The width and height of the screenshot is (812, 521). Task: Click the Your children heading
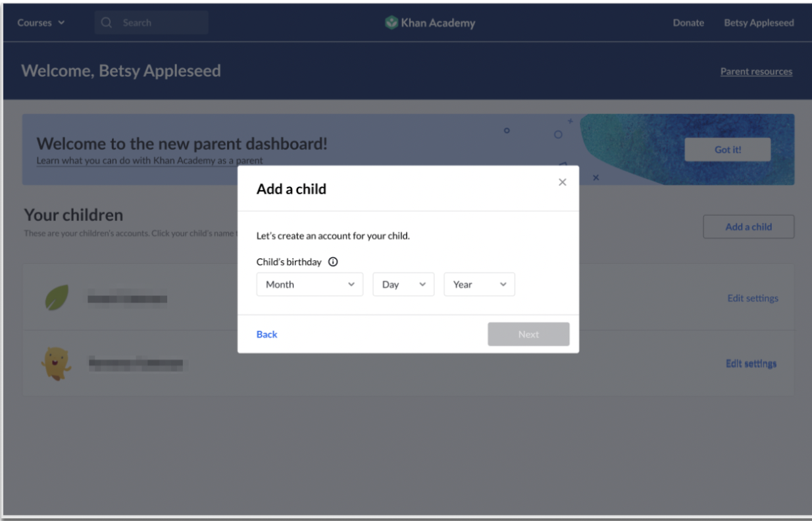click(x=74, y=215)
